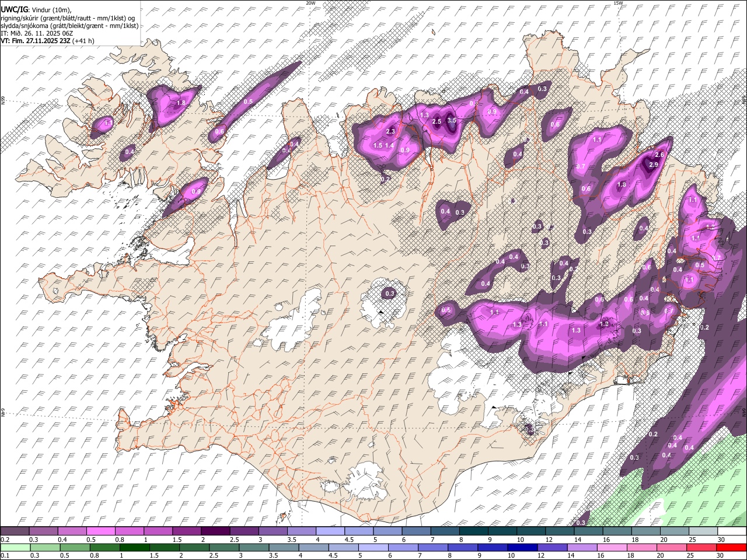Pick upper legend swatch between 14 and 16

click(589, 531)
